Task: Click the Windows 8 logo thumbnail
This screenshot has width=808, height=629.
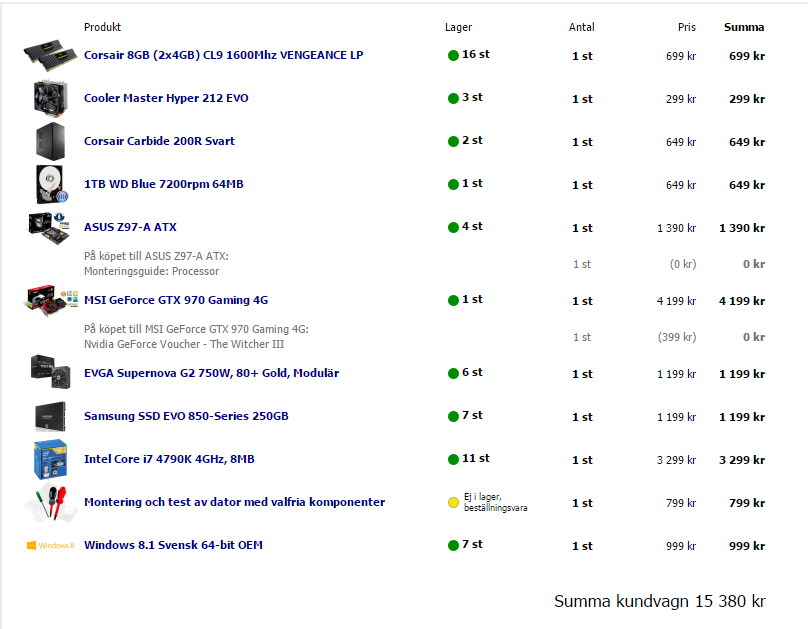Action: (x=50, y=546)
